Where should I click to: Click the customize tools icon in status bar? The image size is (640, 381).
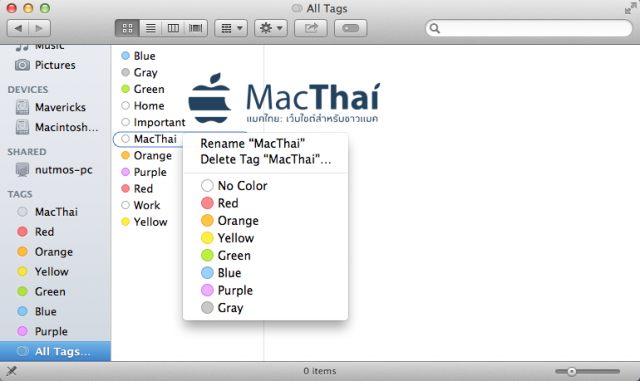11,371
